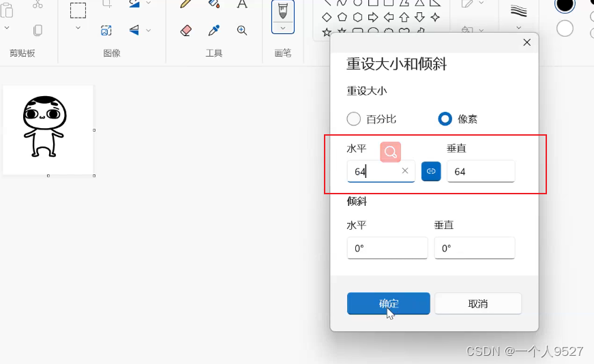Pick the hexagon shape
The height and width of the screenshot is (364, 594).
click(357, 17)
